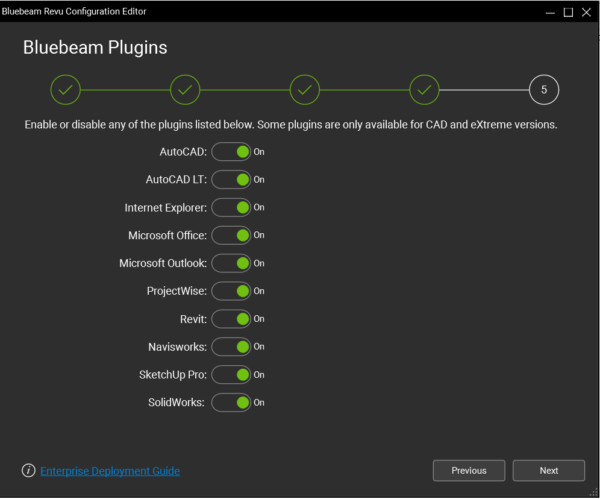Click the Enable or disable plugins description text
The height and width of the screenshot is (499, 600).
pyautogui.click(x=291, y=125)
